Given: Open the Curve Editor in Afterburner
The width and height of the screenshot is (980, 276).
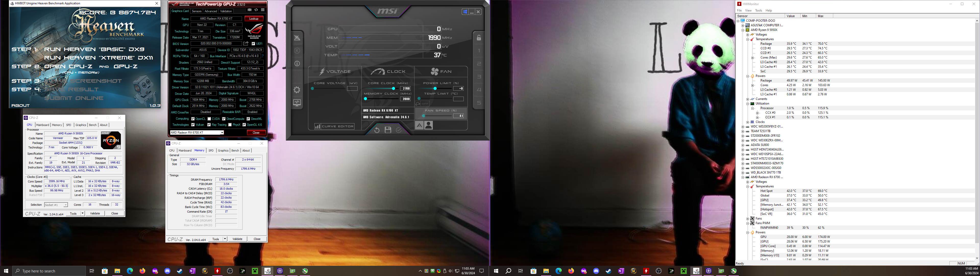Looking at the screenshot, I should pos(334,126).
